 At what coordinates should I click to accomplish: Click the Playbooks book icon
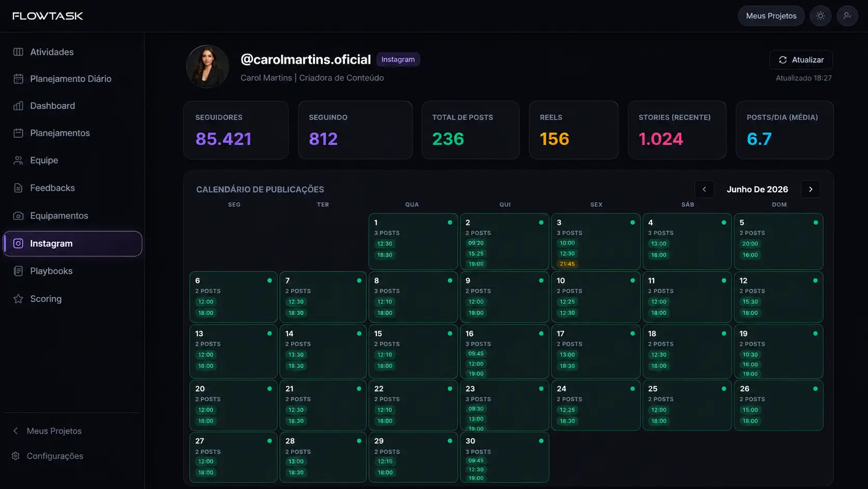click(18, 271)
